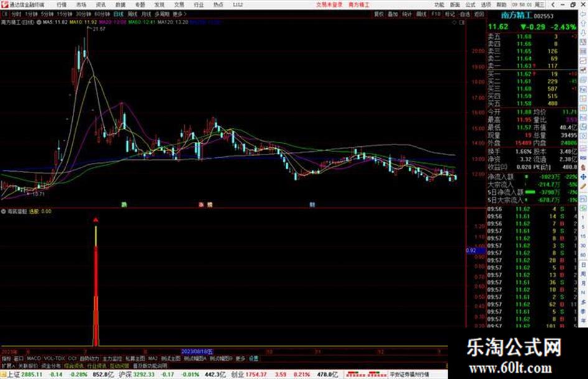
Task: Select the 主力监控 indicator tab
Action: (112, 358)
